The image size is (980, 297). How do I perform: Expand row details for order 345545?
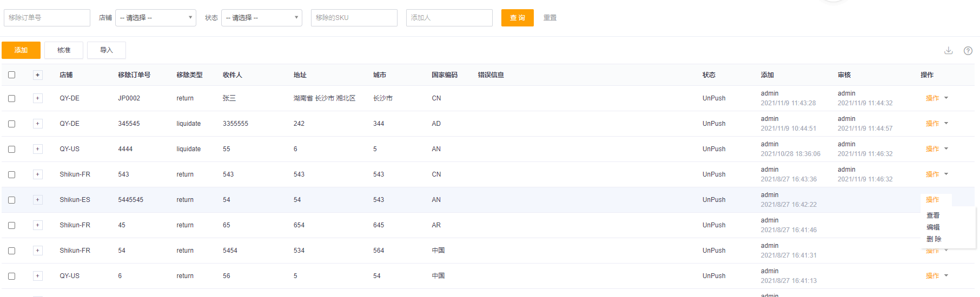(x=37, y=124)
